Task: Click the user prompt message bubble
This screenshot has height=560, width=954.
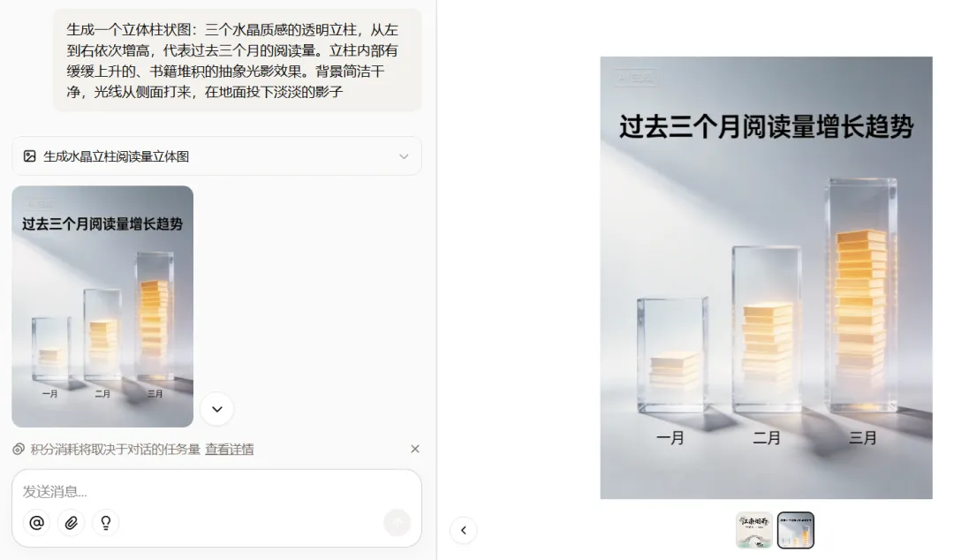Action: tap(238, 60)
